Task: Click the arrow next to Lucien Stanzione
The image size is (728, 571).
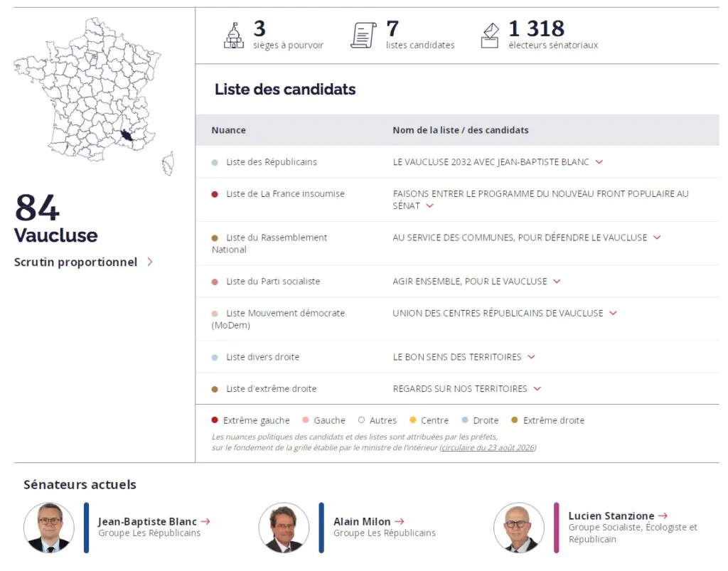Action: [663, 516]
